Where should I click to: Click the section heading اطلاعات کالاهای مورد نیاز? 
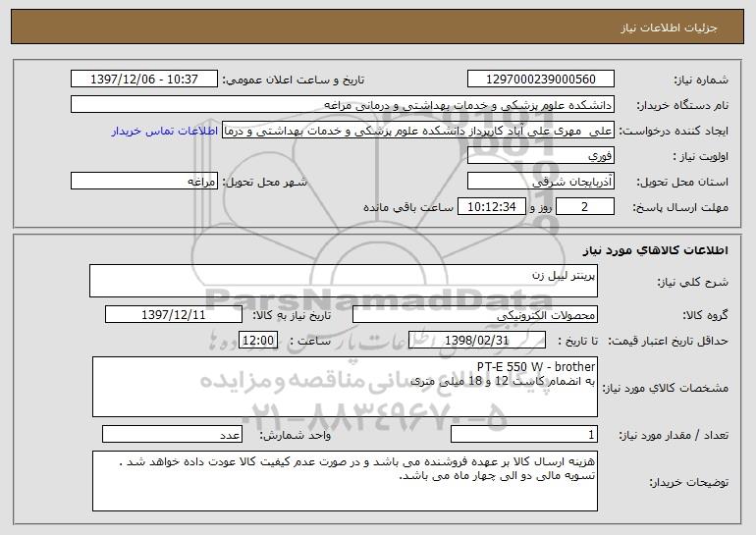[655, 250]
